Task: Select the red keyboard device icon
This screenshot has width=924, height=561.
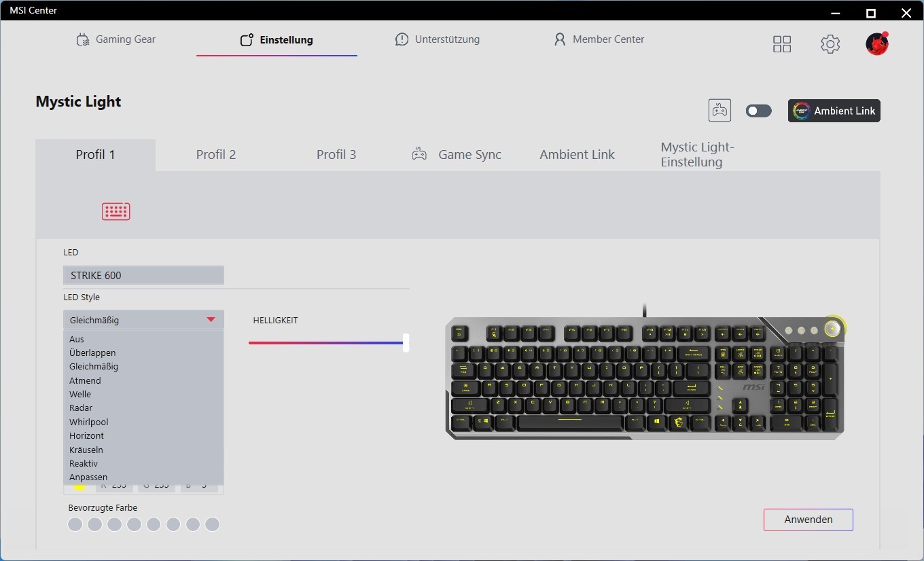Action: click(116, 211)
